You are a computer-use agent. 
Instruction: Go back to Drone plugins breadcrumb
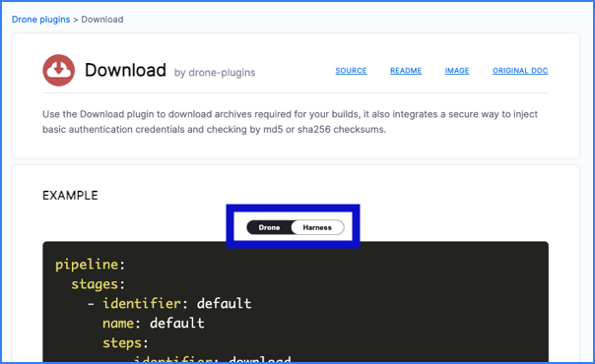point(41,20)
